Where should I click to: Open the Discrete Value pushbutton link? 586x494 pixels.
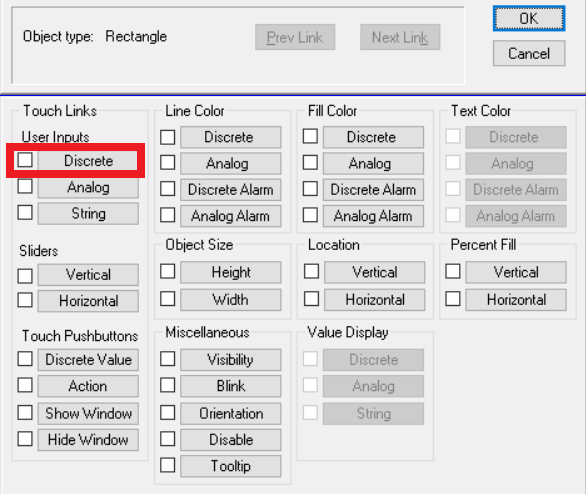88,360
